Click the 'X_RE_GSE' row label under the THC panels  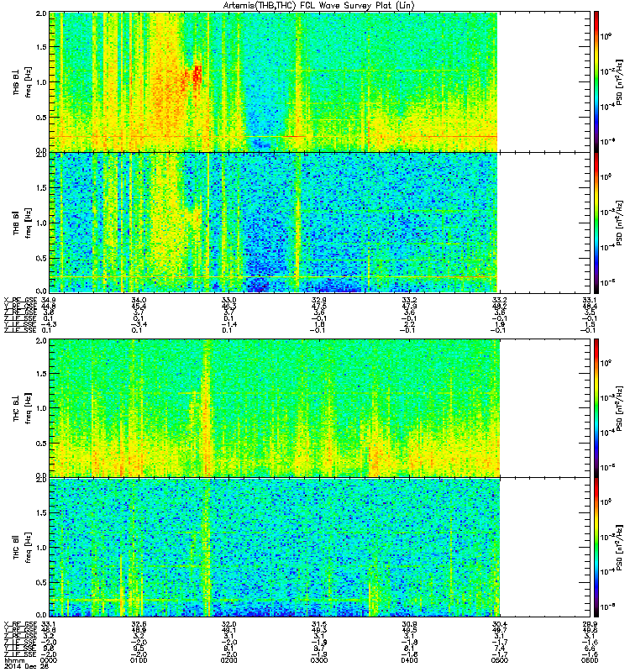[20, 624]
